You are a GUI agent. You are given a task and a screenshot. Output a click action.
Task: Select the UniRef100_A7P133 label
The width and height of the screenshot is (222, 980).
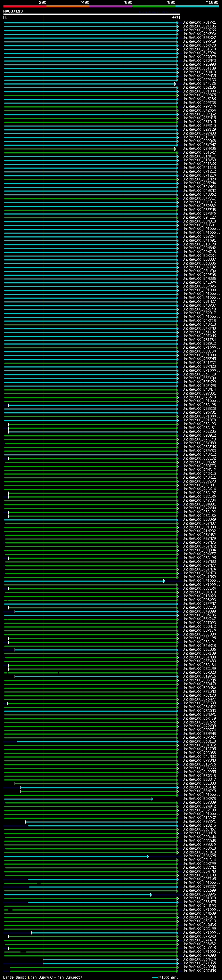tap(199, 80)
